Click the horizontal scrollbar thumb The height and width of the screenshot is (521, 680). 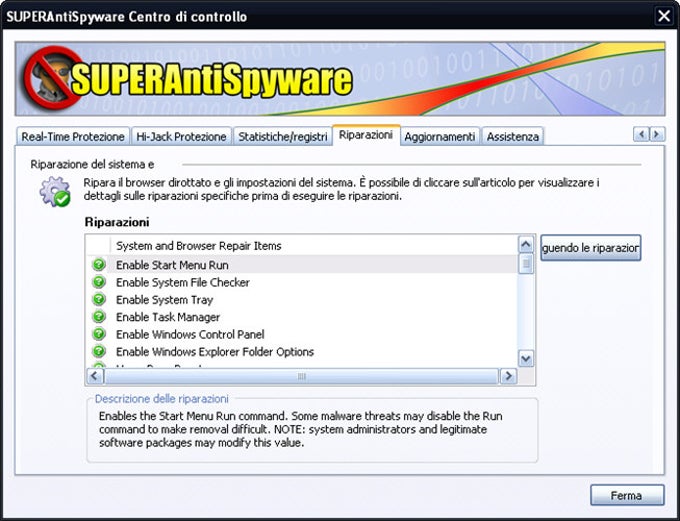pyautogui.click(x=302, y=376)
